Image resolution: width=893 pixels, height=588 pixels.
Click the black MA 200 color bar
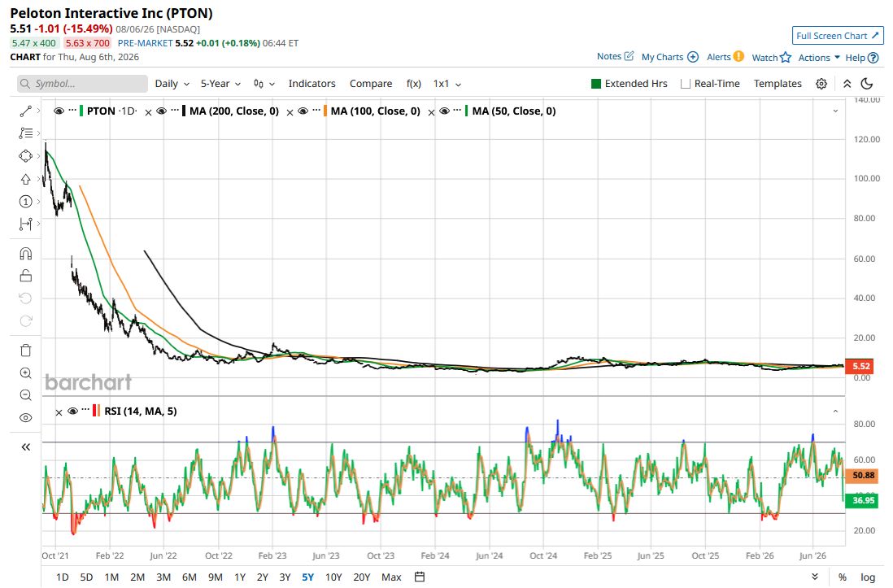coord(184,111)
